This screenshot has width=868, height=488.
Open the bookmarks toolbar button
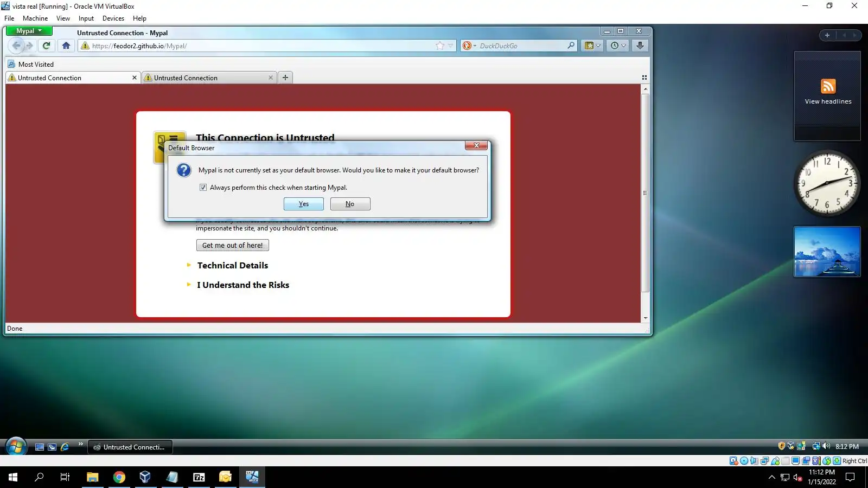pyautogui.click(x=592, y=46)
